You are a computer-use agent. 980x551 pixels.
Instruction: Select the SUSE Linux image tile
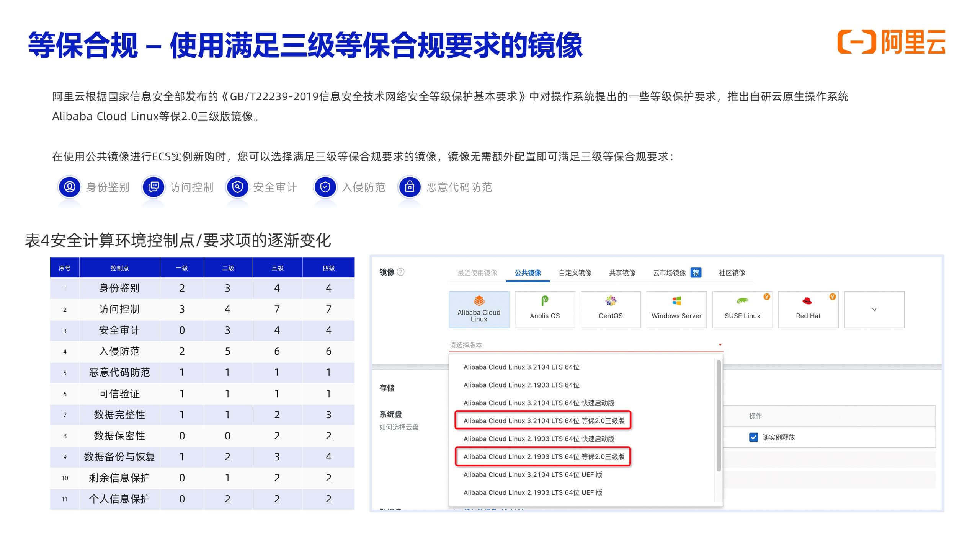pos(742,309)
